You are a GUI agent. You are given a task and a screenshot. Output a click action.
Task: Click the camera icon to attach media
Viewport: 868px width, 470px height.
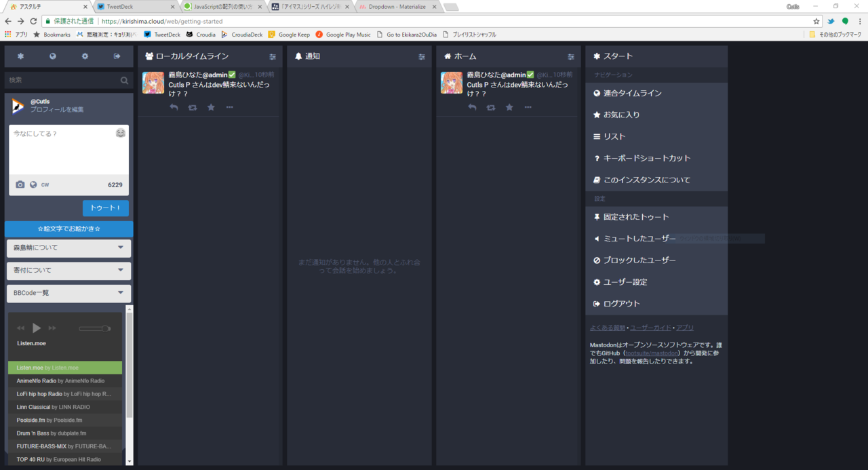click(x=20, y=184)
